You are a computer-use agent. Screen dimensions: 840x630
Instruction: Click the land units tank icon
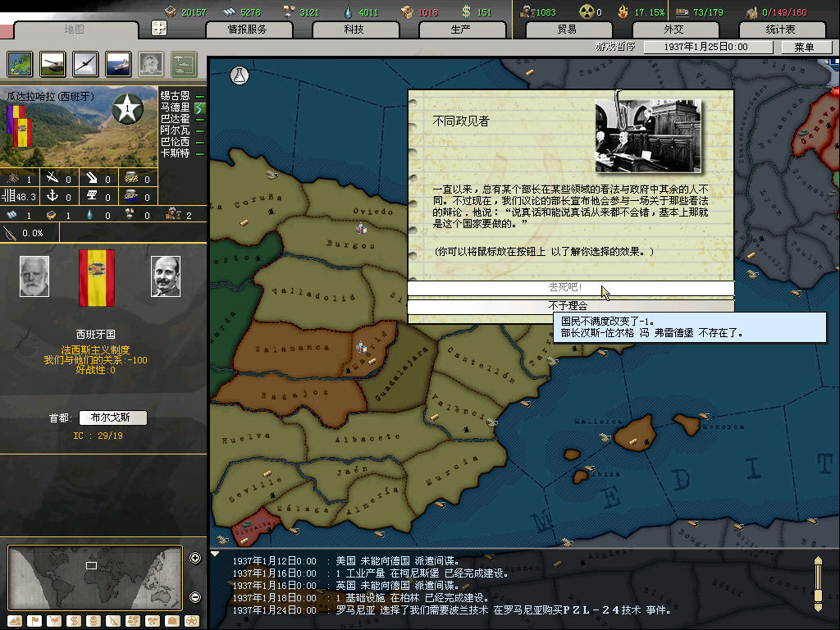[52, 64]
